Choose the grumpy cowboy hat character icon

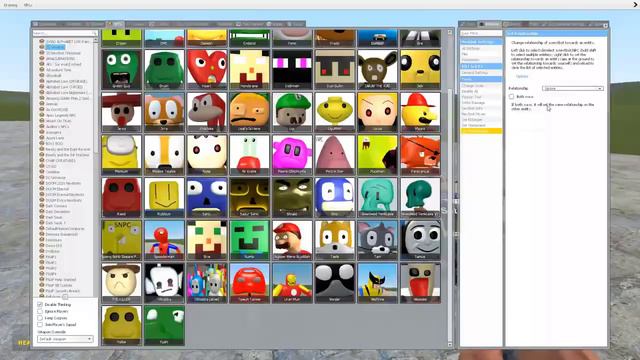122,282
